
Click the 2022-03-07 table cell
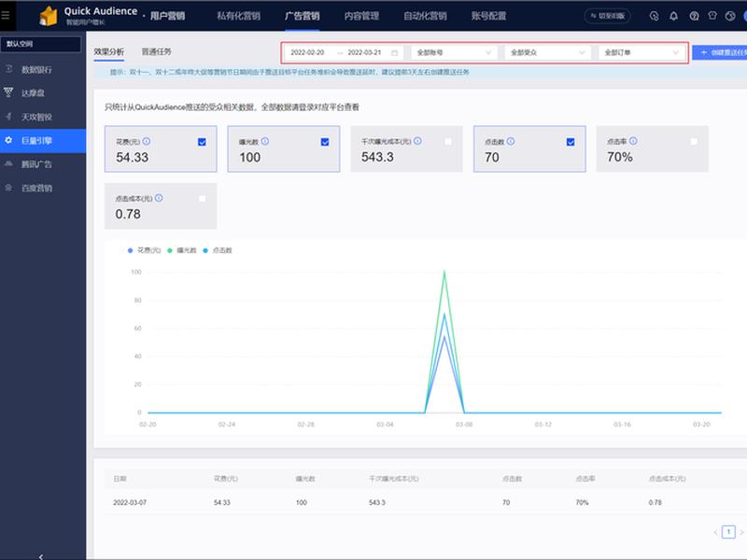130,502
